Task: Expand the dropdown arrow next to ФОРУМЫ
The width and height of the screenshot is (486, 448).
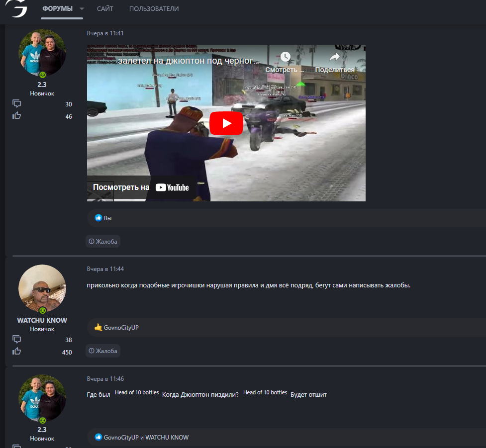Action: (82, 9)
